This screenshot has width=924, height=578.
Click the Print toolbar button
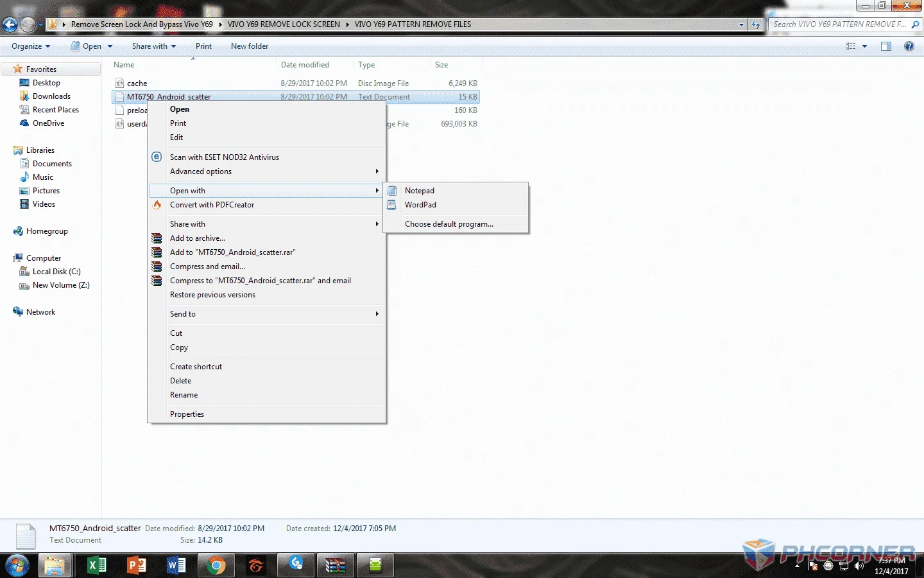tap(203, 46)
